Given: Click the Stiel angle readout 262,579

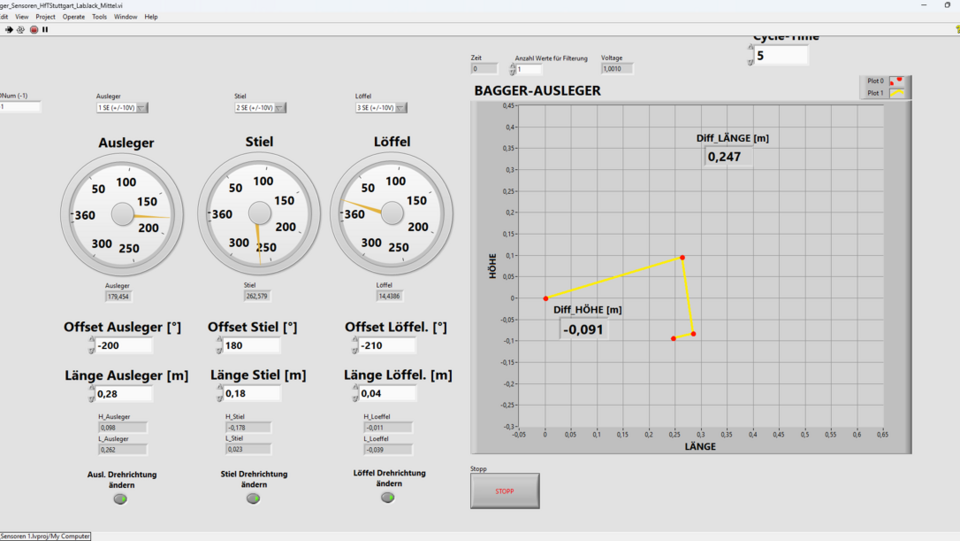Looking at the screenshot, I should tap(257, 296).
